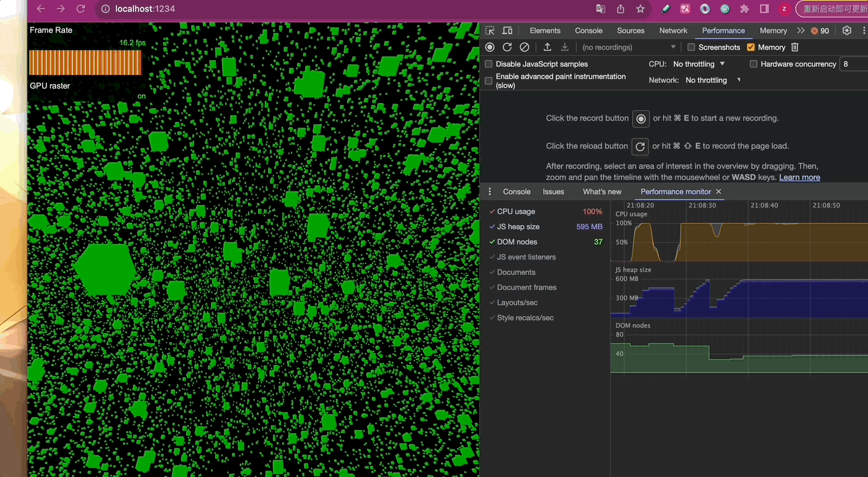Click the Hardware concurrency number field
This screenshot has width=868, height=477.
[853, 64]
